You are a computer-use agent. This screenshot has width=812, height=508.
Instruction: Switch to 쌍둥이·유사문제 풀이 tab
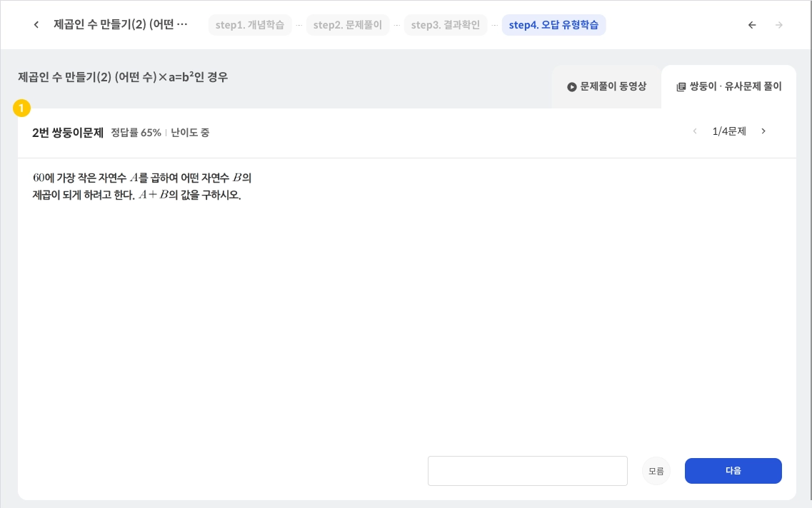click(x=729, y=86)
